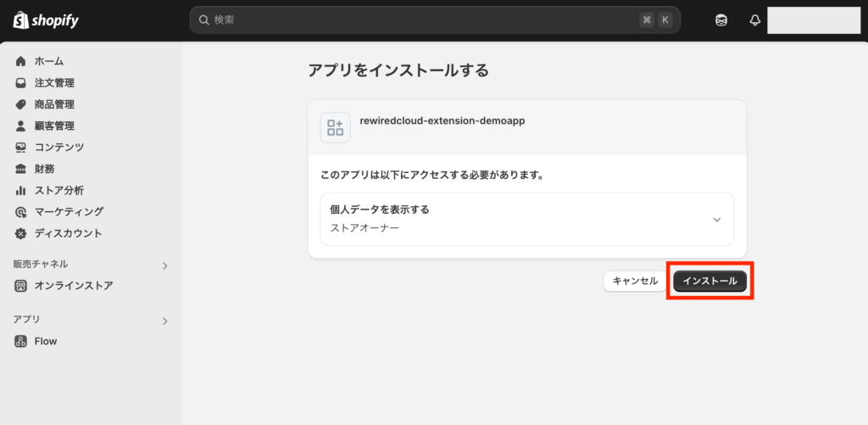Click the Flow app icon
The image size is (868, 425).
tap(20, 341)
